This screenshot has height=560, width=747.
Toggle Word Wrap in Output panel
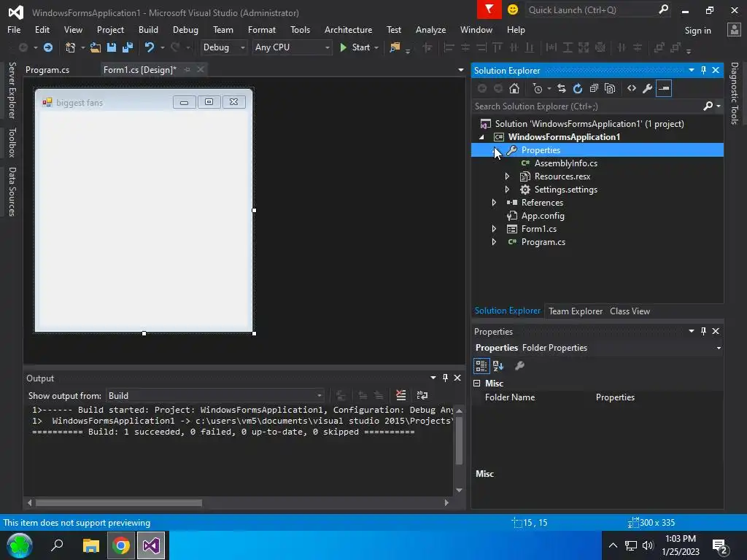(x=422, y=395)
